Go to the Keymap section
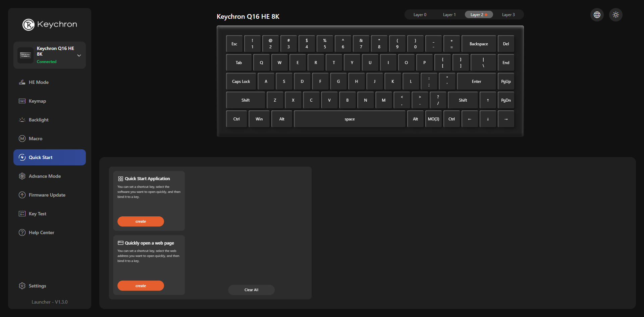 click(37, 101)
